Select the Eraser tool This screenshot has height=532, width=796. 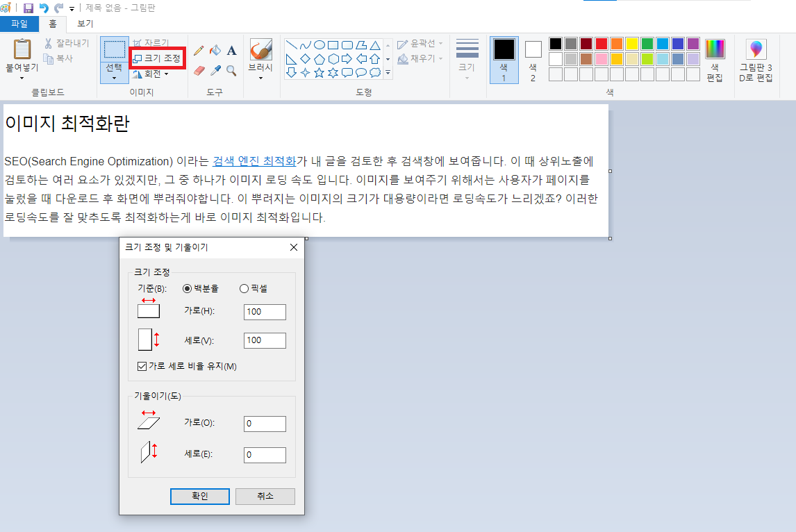click(200, 69)
